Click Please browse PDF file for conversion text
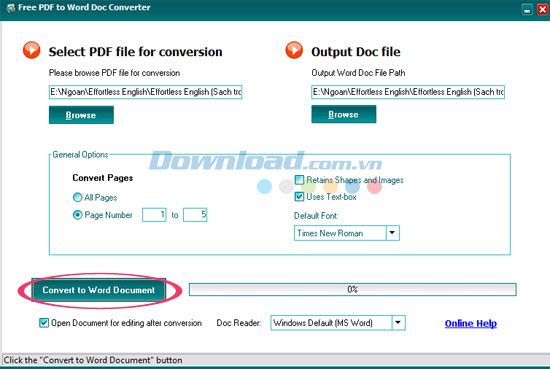The height and width of the screenshot is (369, 550). pyautogui.click(x=114, y=73)
